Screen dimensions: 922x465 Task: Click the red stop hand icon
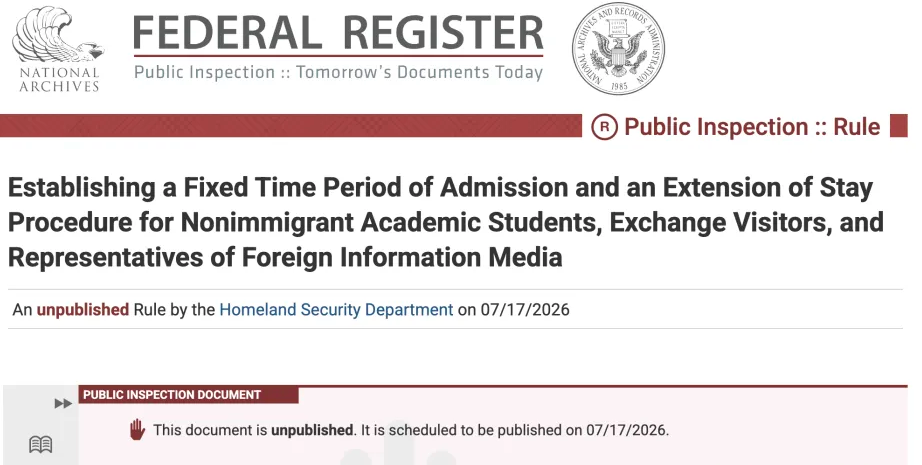pyautogui.click(x=137, y=430)
